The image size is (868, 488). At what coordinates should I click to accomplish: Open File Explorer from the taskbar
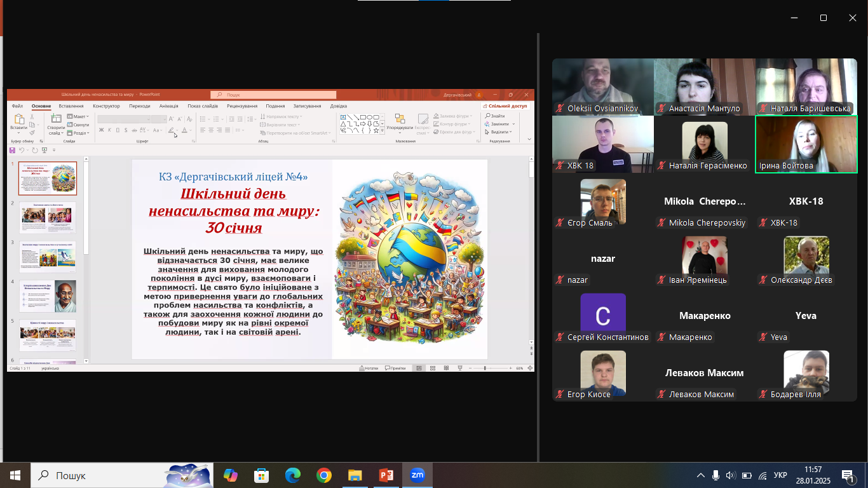pos(355,475)
